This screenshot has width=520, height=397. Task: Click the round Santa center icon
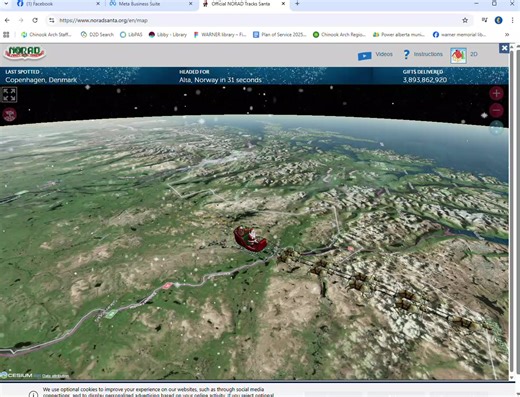9,115
